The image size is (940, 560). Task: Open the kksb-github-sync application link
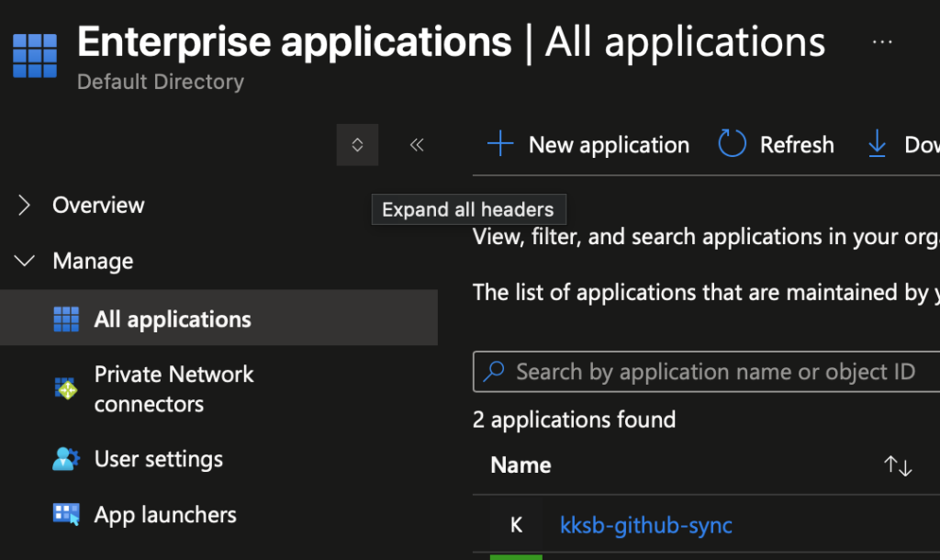tap(646, 525)
